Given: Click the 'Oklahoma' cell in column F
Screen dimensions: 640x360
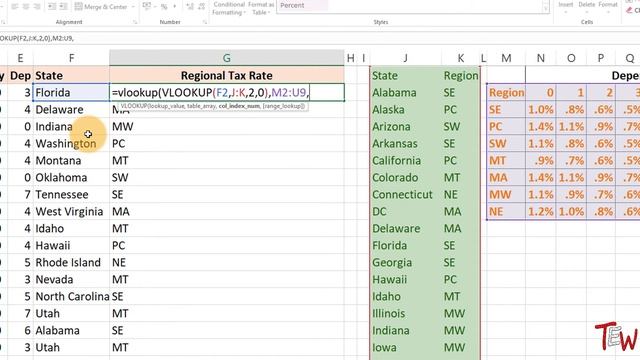Looking at the screenshot, I should point(71,178).
